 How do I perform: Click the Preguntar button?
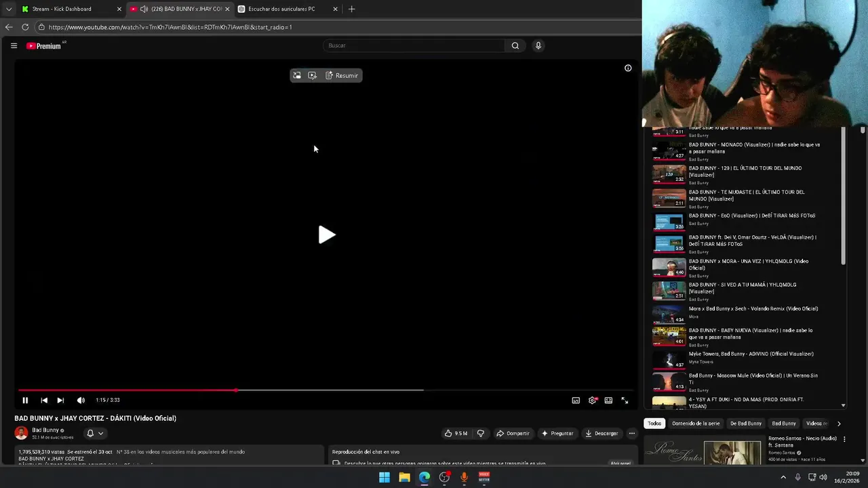point(557,433)
